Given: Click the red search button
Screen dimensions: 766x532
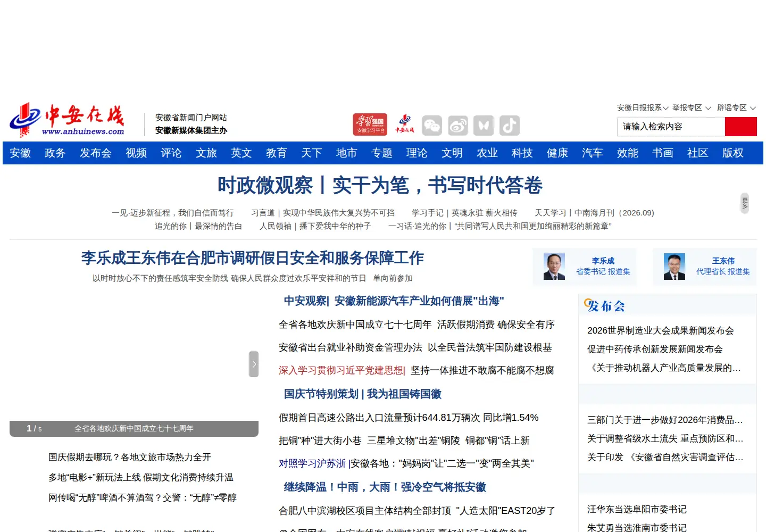Looking at the screenshot, I should pyautogui.click(x=740, y=127).
